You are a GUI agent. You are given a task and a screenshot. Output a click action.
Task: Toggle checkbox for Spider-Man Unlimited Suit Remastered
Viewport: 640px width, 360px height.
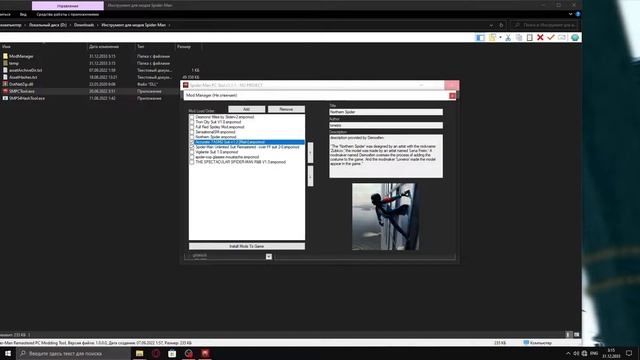(192, 147)
